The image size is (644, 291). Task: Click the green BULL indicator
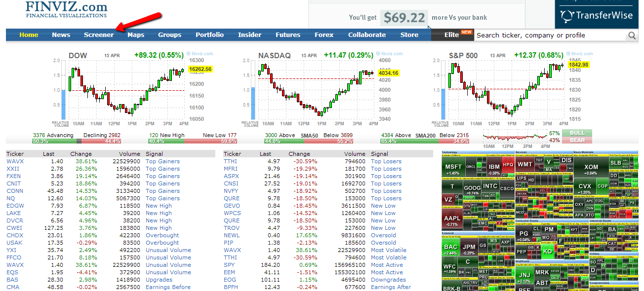coord(577,133)
